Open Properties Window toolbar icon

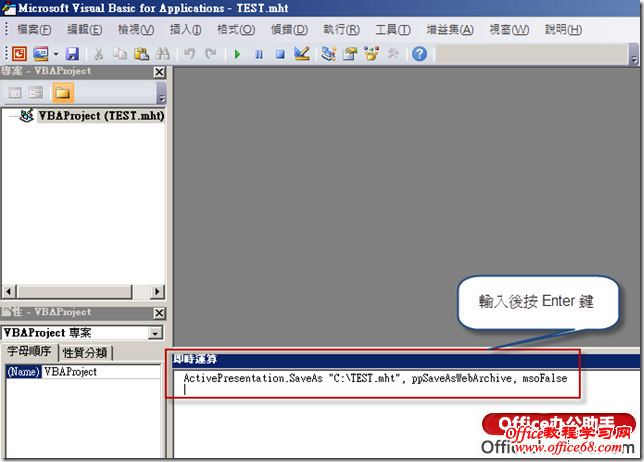[350, 54]
